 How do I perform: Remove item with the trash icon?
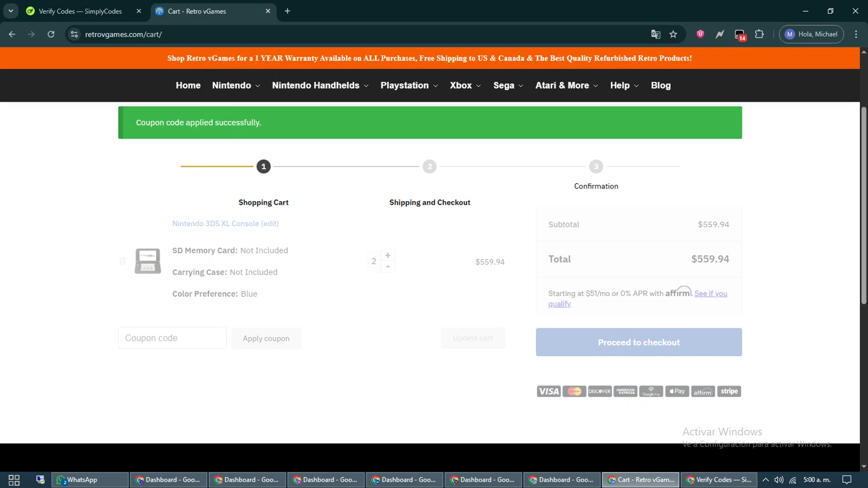click(123, 261)
